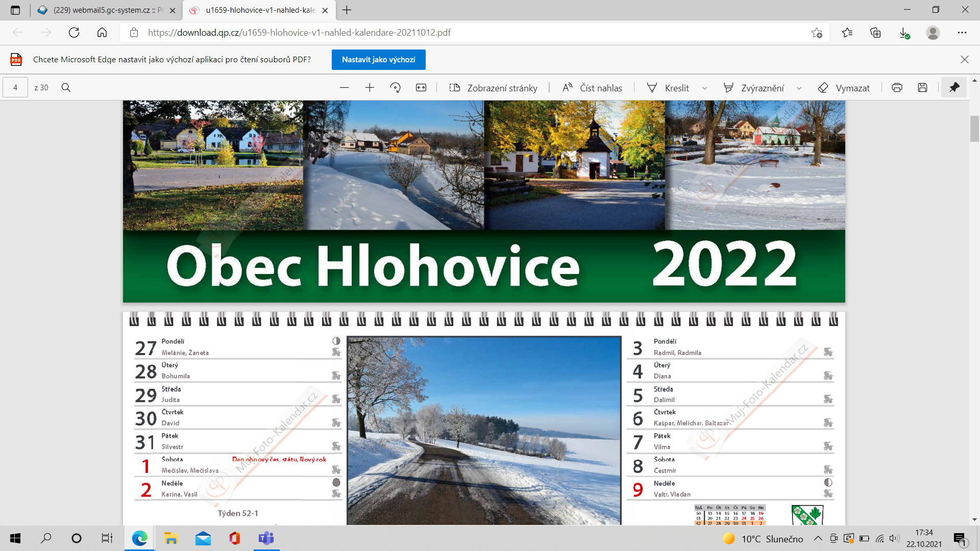Click the zoom in plus icon

pyautogui.click(x=370, y=88)
